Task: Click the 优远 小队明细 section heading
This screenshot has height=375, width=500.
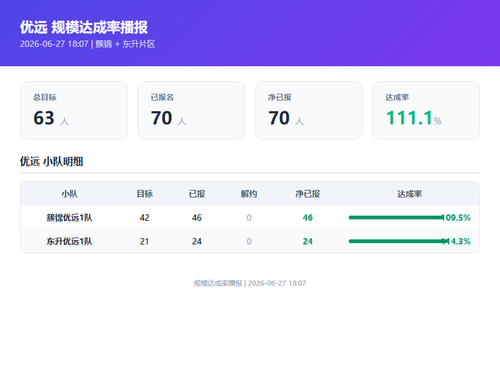Action: [x=52, y=162]
